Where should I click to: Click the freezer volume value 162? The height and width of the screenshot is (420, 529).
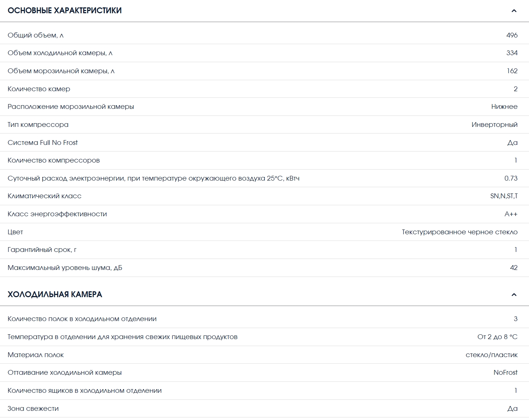[512, 71]
